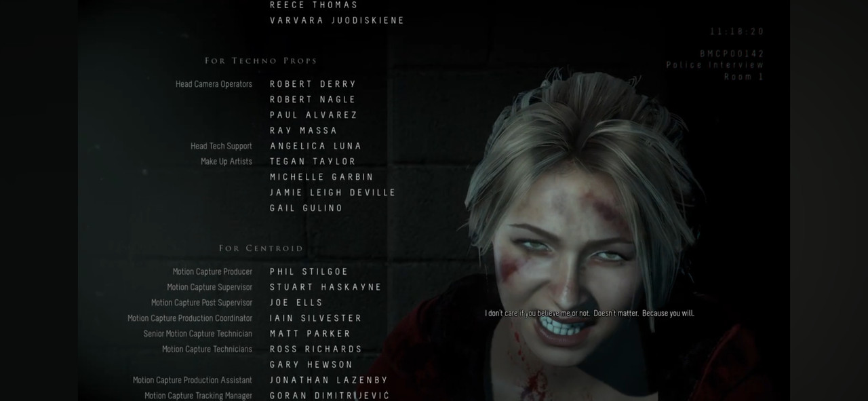Click the name 'Jamie Leigh Deville'
Viewport: 868px width, 401px height.
tap(332, 193)
